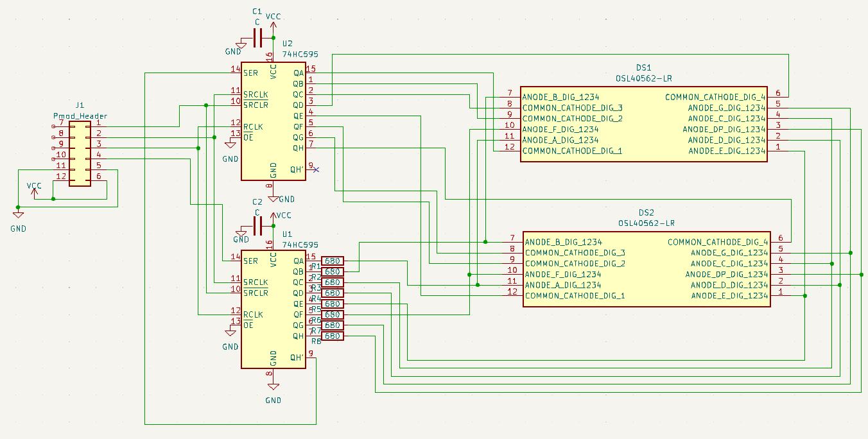This screenshot has width=868, height=439.
Task: Click pin number 1 on the J1 header
Action: 98,122
